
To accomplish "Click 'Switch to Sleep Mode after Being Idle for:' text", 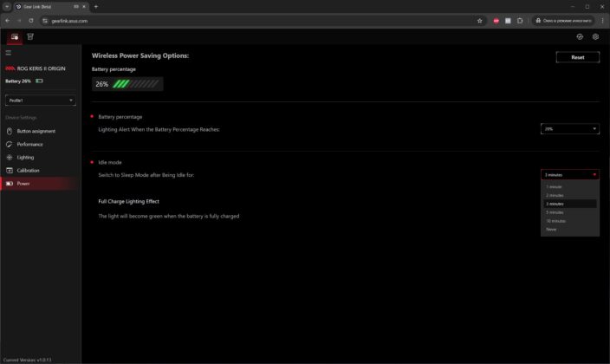I will pyautogui.click(x=146, y=175).
